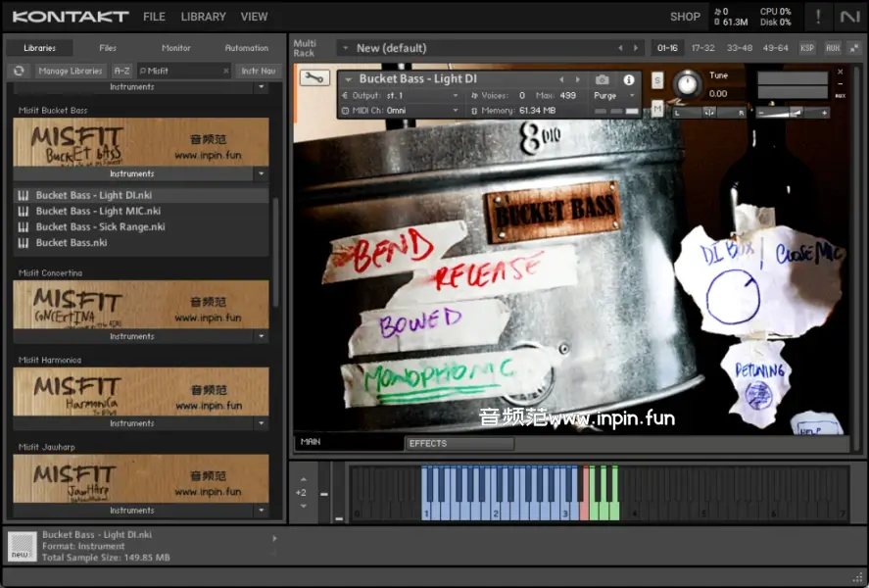The height and width of the screenshot is (588, 869).
Task: Click the exclamation warning icon
Action: coord(818,17)
